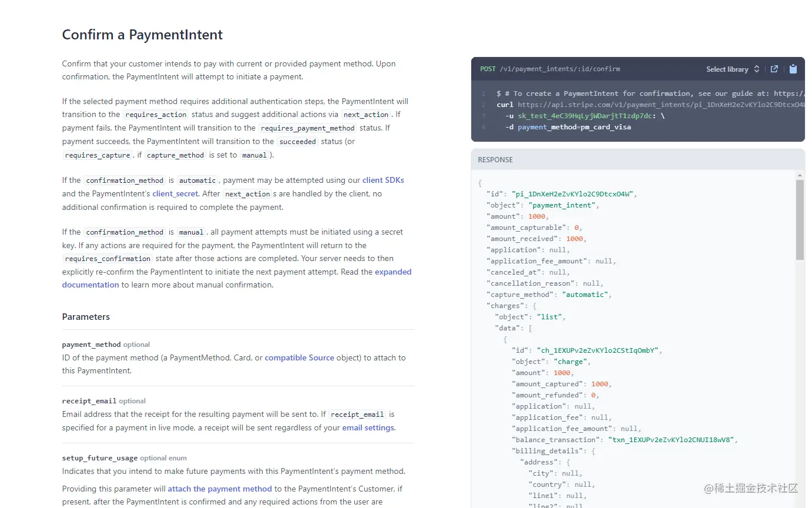Image resolution: width=812 pixels, height=508 pixels.
Task: Click the payment_method parameter name
Action: point(91,345)
